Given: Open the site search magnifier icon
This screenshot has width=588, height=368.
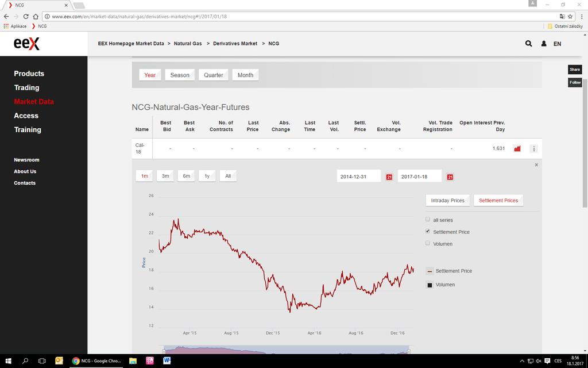Looking at the screenshot, I should [x=528, y=44].
